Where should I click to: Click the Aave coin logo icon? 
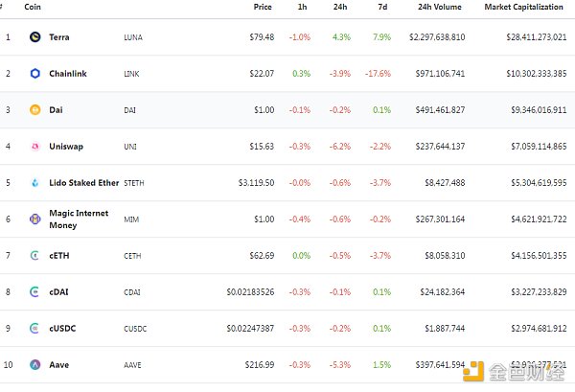tap(35, 365)
